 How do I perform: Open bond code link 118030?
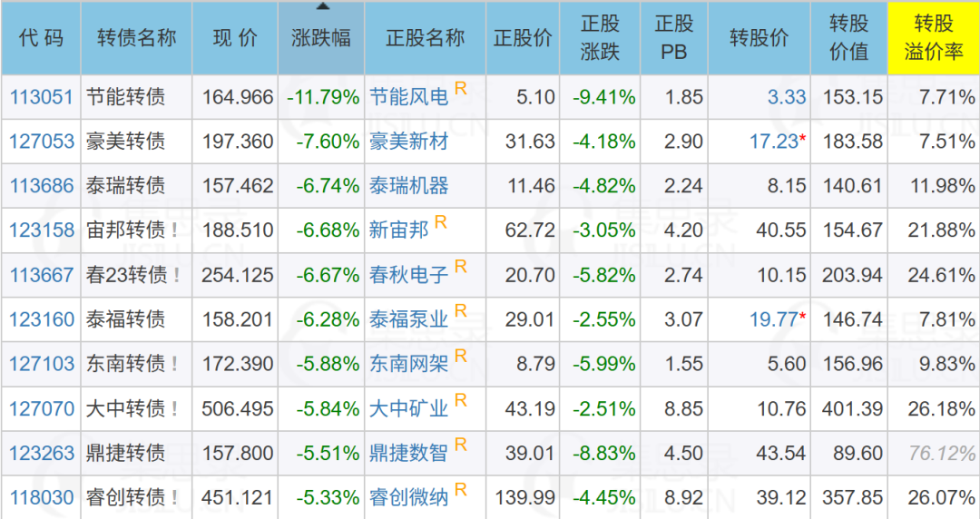[x=41, y=498]
